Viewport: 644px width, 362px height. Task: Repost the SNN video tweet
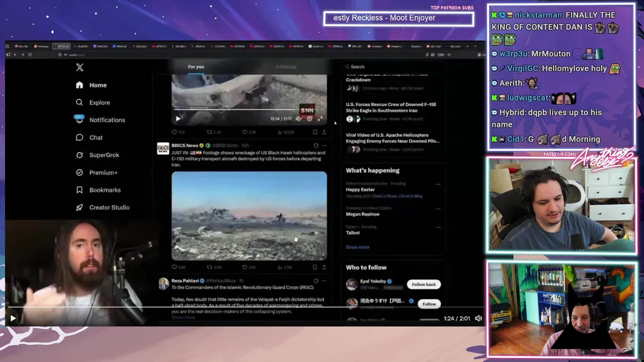(210, 132)
